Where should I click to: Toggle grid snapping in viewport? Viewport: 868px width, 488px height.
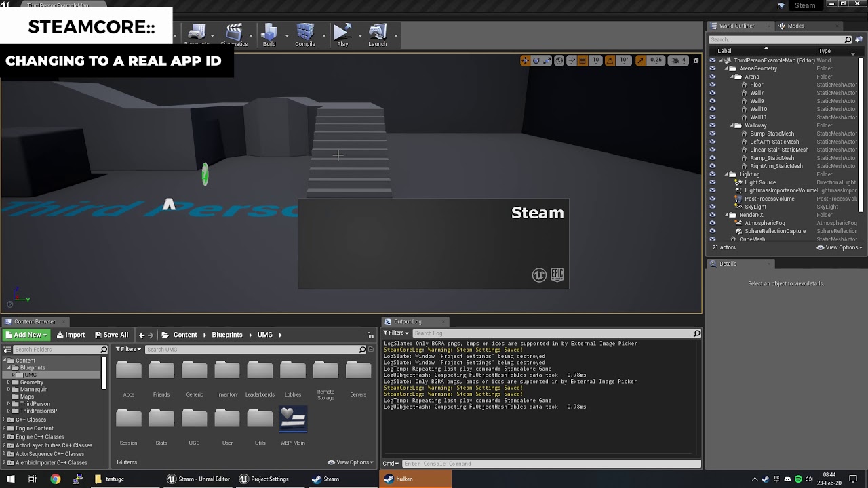583,60
